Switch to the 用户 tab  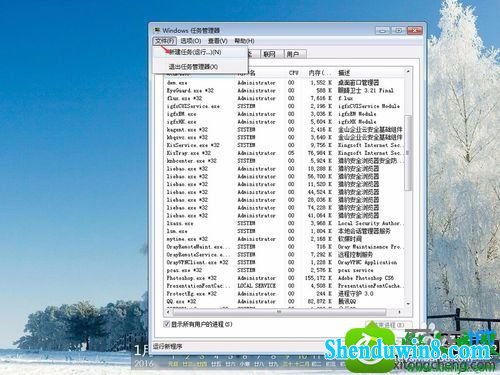294,54
